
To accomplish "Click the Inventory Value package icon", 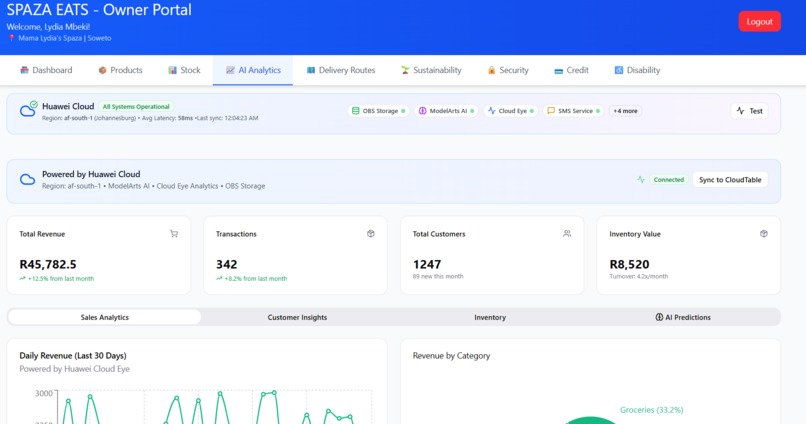I will click(x=764, y=234).
